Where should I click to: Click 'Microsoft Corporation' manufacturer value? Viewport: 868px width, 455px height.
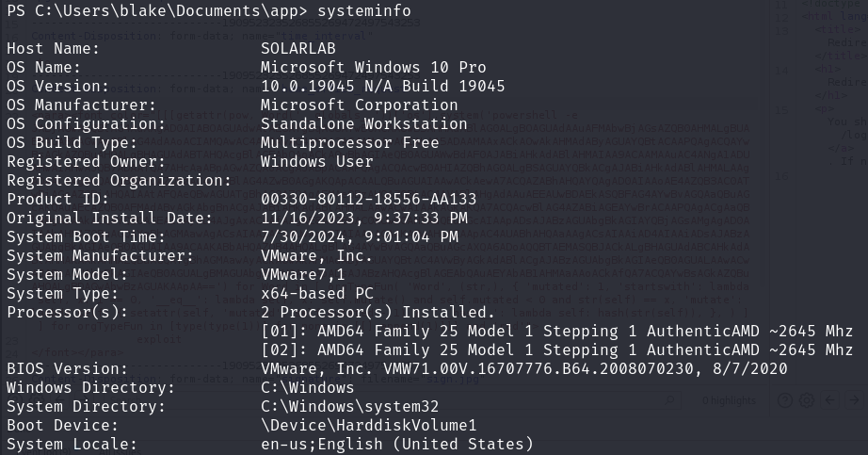click(x=360, y=106)
